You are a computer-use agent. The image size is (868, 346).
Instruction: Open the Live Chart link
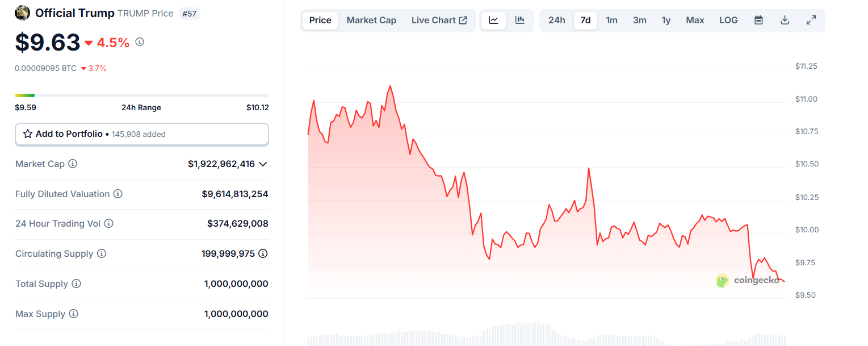(439, 20)
